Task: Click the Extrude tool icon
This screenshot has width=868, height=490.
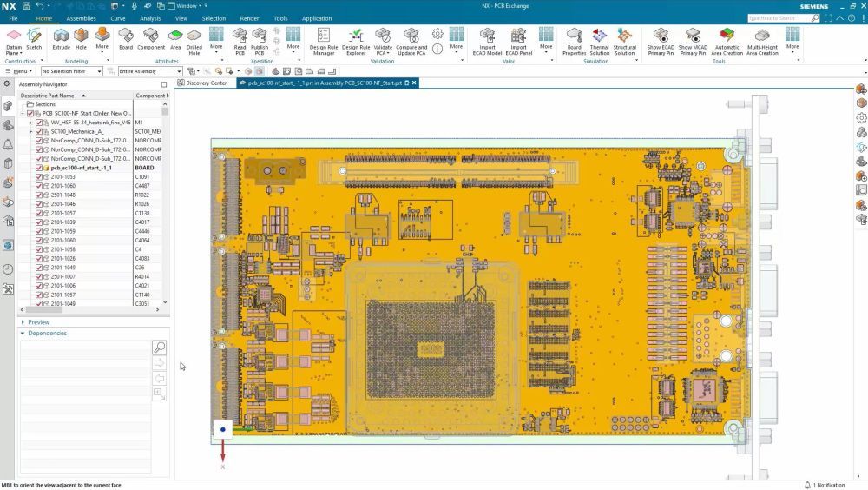Action: pos(61,39)
